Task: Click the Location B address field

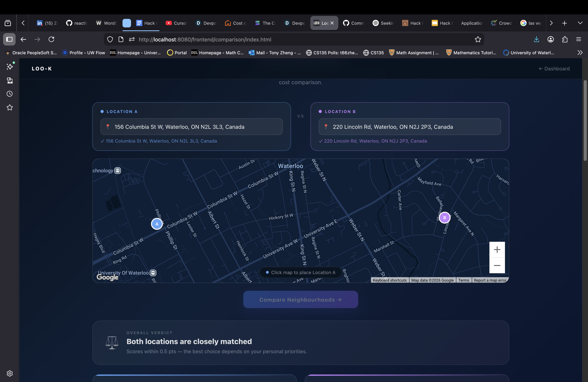Action: point(410,127)
